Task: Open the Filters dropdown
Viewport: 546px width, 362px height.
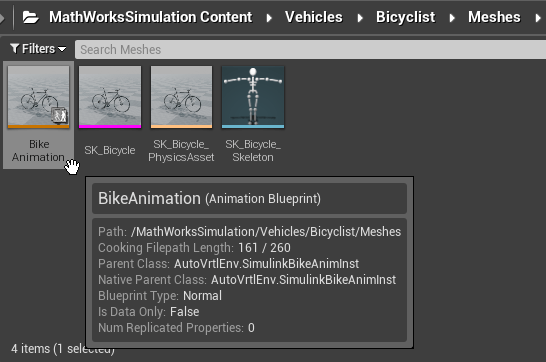Action: 38,49
